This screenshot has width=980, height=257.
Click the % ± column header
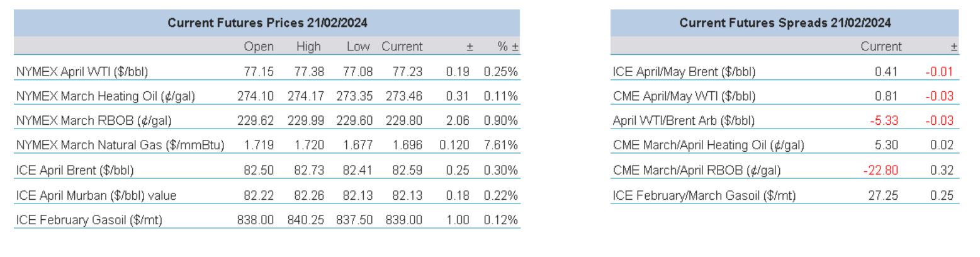[507, 47]
